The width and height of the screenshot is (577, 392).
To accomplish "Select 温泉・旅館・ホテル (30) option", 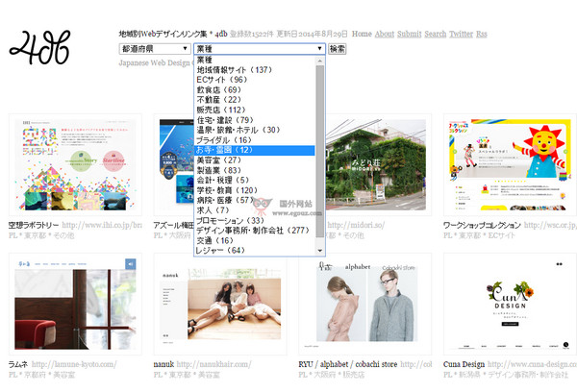I will 254,130.
